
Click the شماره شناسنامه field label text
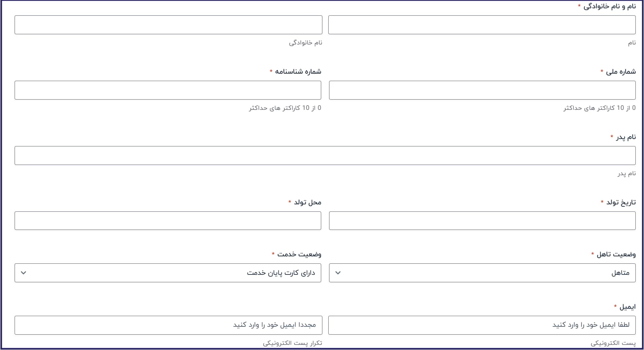coord(298,72)
